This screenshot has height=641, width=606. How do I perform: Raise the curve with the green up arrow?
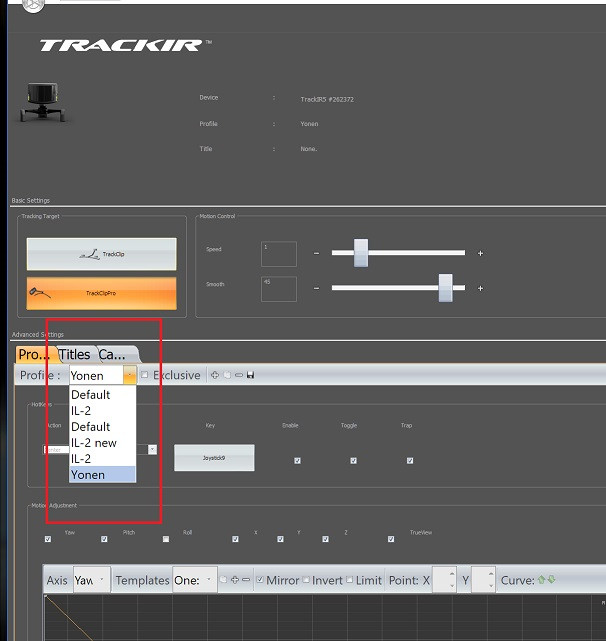coord(541,579)
